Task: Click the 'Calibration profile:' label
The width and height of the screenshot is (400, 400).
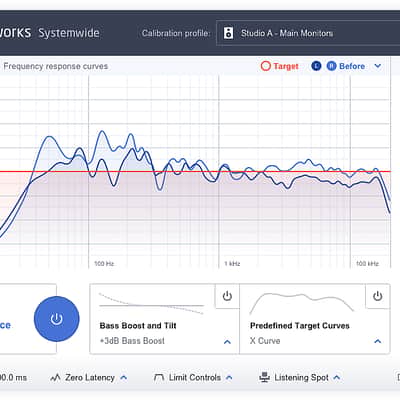Action: click(x=176, y=33)
